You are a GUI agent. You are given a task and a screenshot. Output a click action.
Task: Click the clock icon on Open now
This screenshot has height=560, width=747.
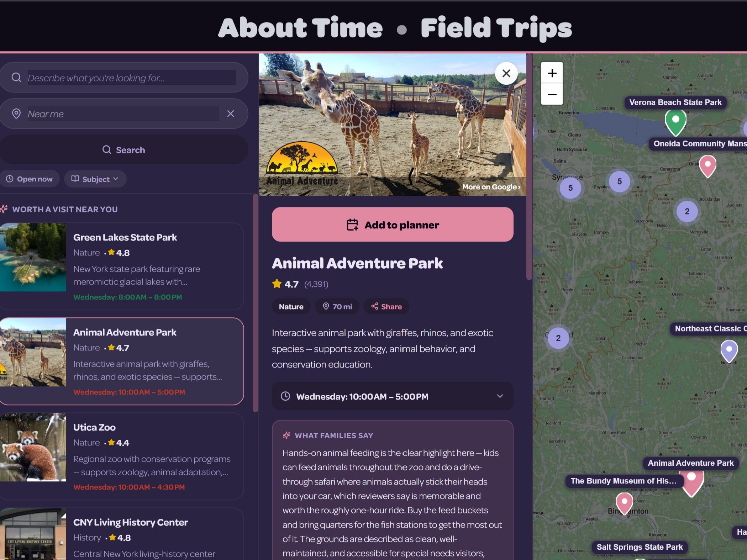(x=10, y=179)
